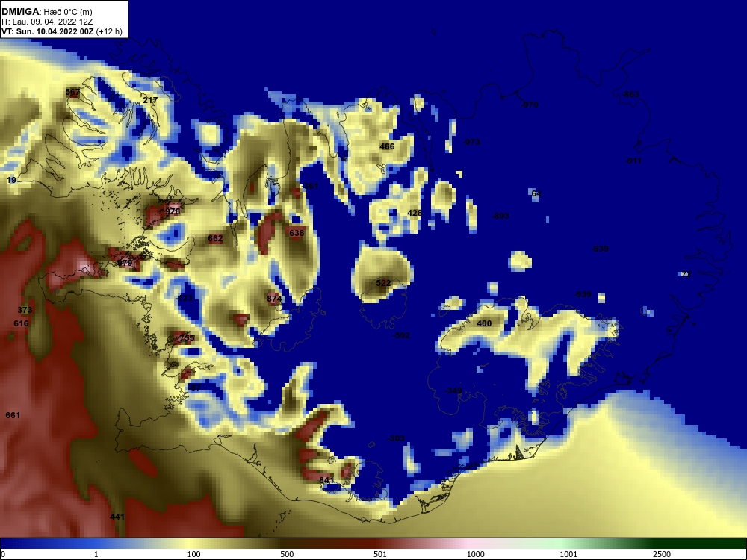
Task: Select the -361 map value
Action: (310, 186)
